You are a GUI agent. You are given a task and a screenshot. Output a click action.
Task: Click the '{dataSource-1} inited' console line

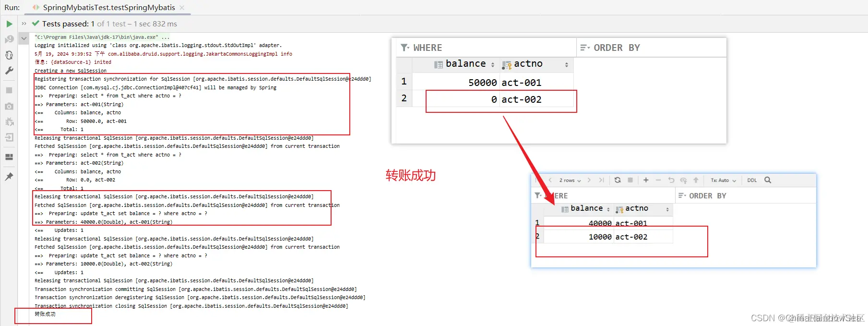point(73,62)
